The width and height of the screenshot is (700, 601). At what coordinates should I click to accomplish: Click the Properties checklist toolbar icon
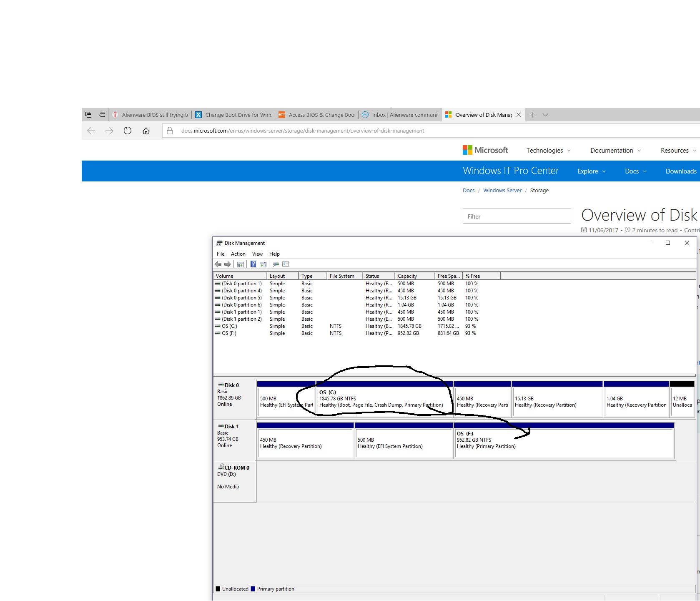coord(286,264)
